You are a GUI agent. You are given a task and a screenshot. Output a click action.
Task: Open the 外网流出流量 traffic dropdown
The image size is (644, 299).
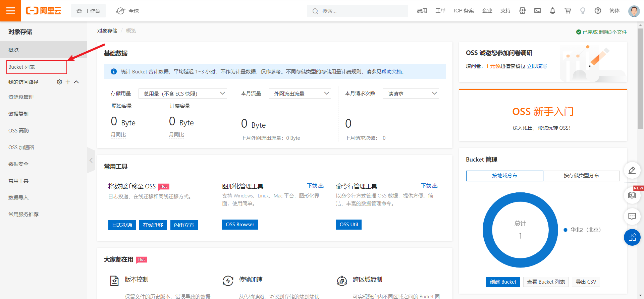click(300, 94)
